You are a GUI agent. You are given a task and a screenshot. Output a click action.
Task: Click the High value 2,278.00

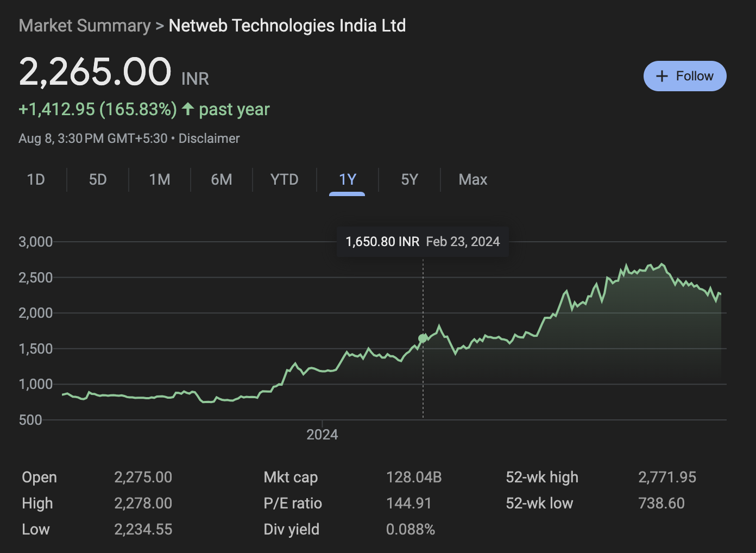(143, 503)
